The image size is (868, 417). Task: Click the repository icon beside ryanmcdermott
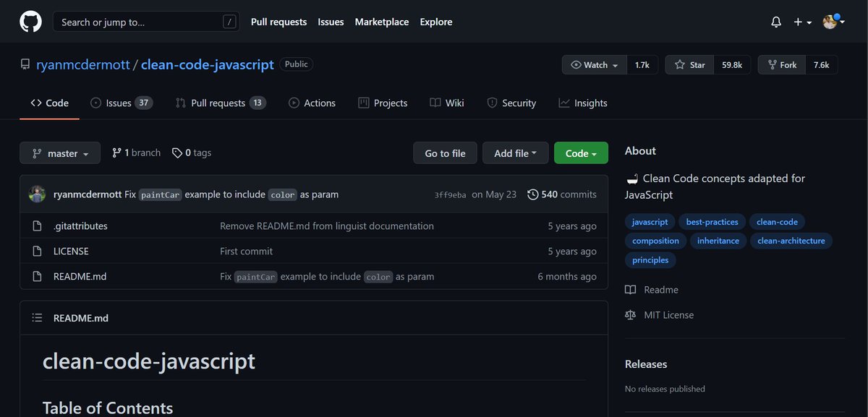coord(25,64)
